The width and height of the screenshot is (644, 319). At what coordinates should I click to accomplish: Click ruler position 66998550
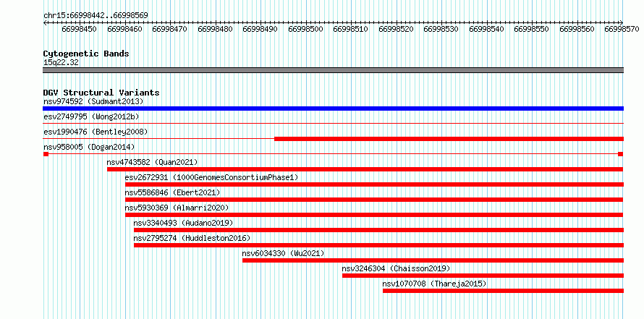[531, 29]
